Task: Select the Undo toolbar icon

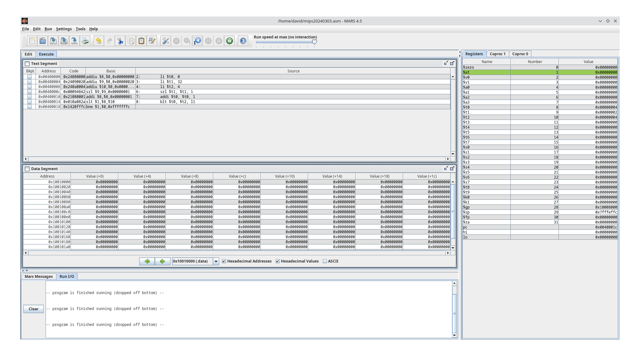Action: (x=99, y=41)
